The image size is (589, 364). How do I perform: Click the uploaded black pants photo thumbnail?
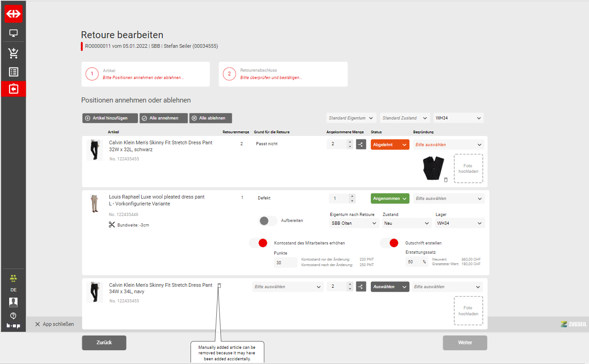pos(433,168)
